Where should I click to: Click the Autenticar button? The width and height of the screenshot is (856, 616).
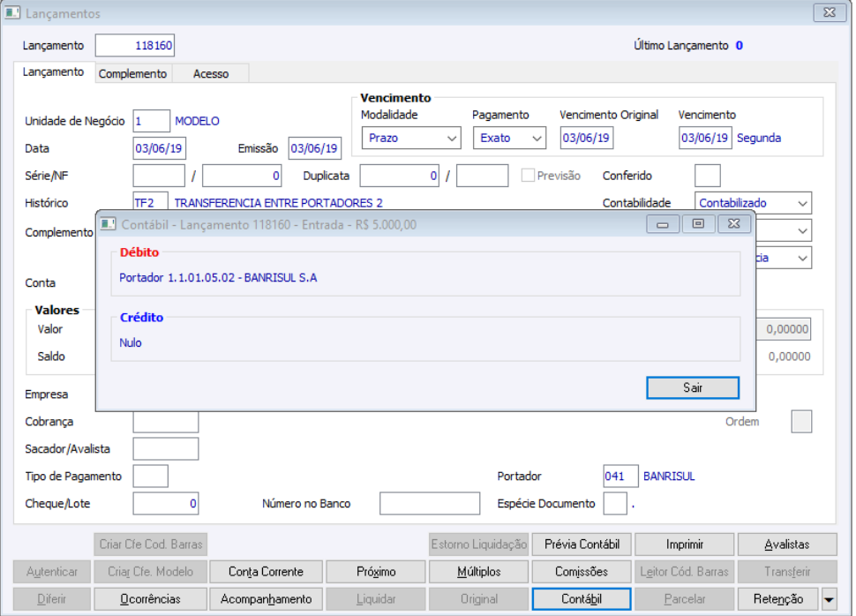pyautogui.click(x=52, y=572)
